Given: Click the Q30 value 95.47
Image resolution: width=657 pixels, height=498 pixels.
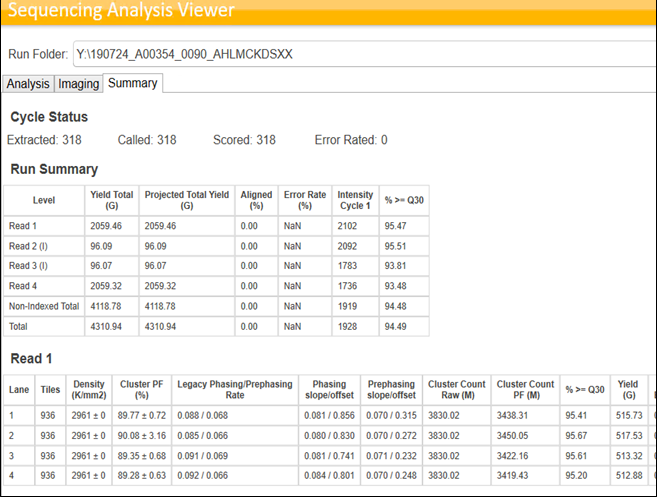Looking at the screenshot, I should [396, 226].
